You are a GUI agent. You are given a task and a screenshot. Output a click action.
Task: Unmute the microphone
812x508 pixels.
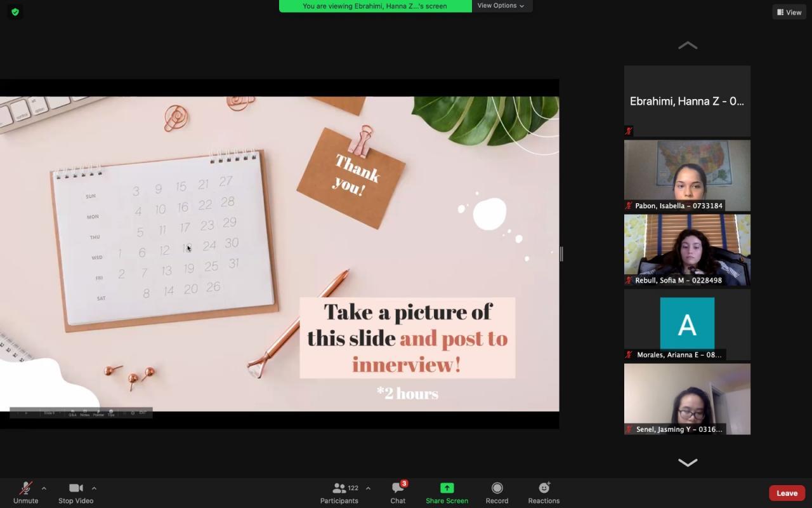point(25,492)
